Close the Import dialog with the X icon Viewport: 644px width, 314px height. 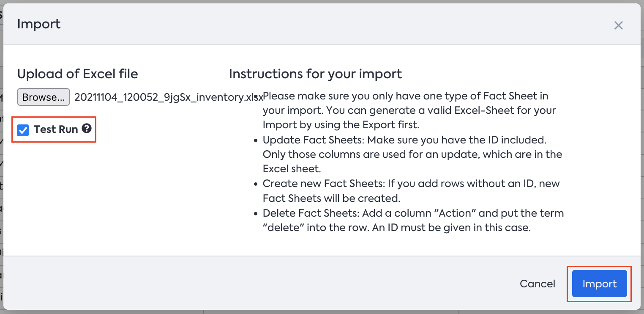click(x=618, y=25)
